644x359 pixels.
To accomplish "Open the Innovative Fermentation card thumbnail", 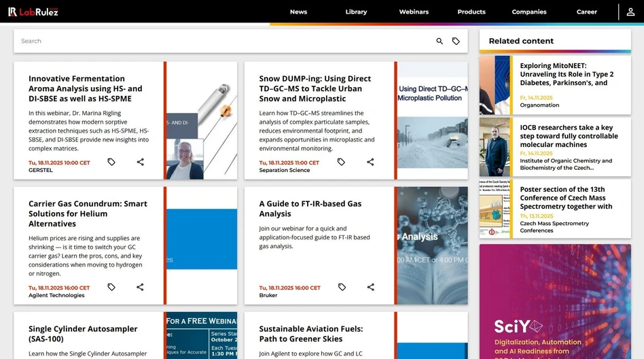I will tap(202, 120).
